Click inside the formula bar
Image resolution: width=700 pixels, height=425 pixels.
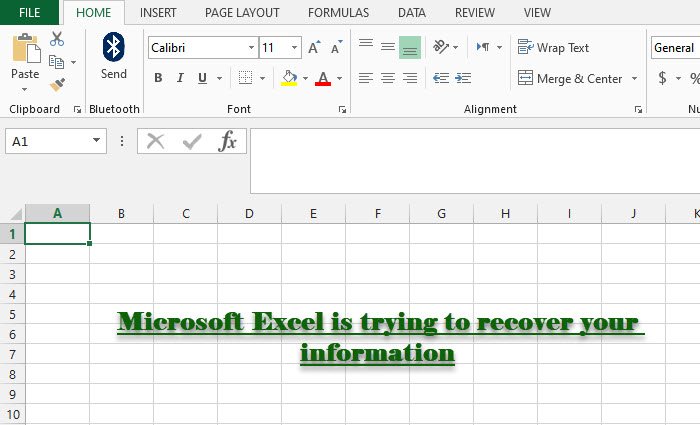pos(475,161)
